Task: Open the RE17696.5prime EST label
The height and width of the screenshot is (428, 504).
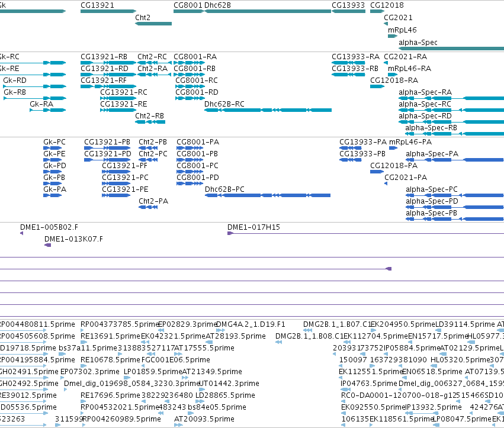Action: point(110,395)
